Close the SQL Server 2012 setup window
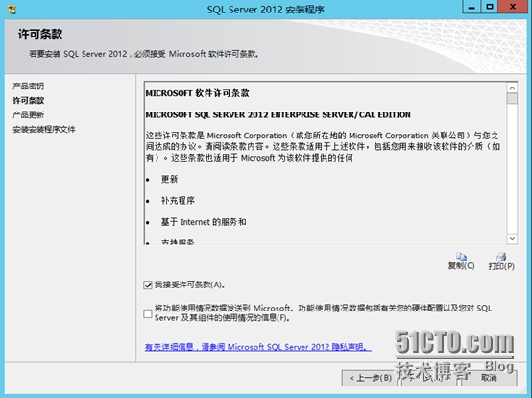 [513, 7]
